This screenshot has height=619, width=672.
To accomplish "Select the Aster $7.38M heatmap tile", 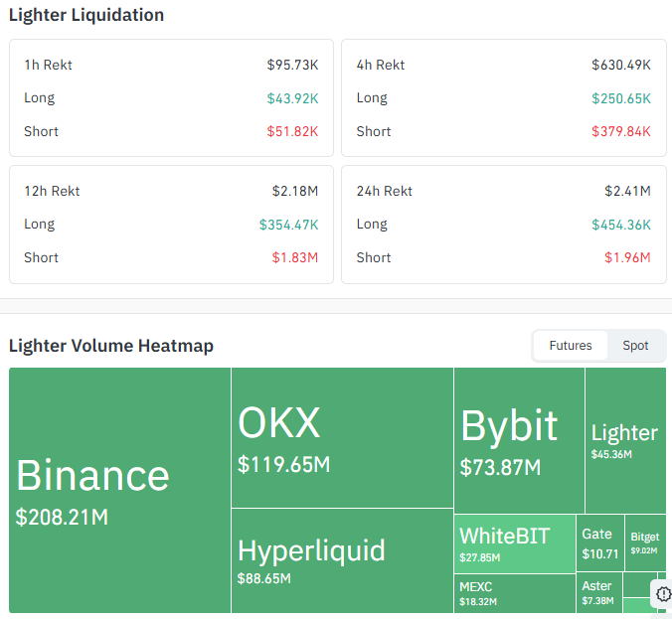I will (598, 593).
